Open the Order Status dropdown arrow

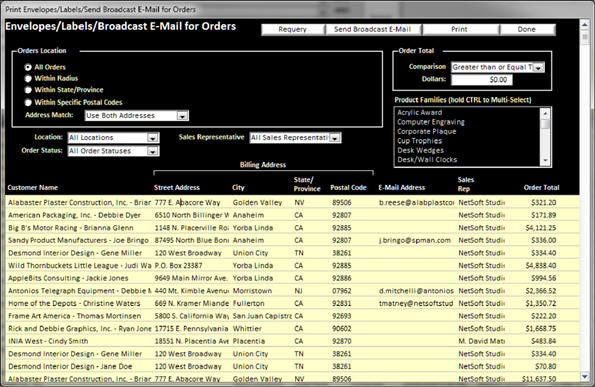click(153, 151)
